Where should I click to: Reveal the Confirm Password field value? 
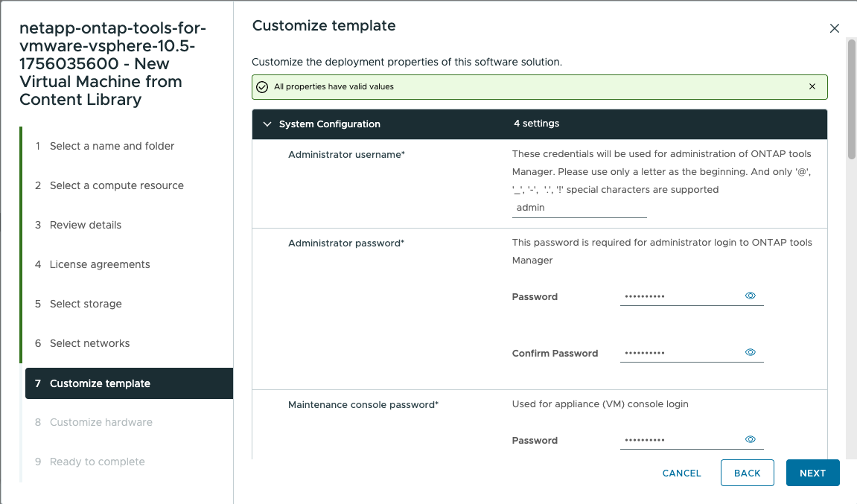pyautogui.click(x=751, y=351)
